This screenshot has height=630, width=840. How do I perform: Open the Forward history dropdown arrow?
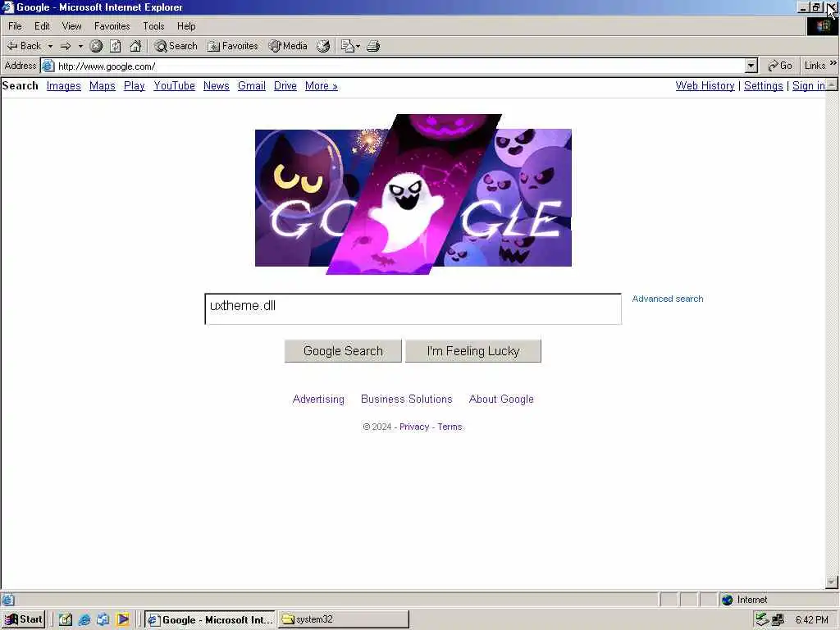point(80,46)
